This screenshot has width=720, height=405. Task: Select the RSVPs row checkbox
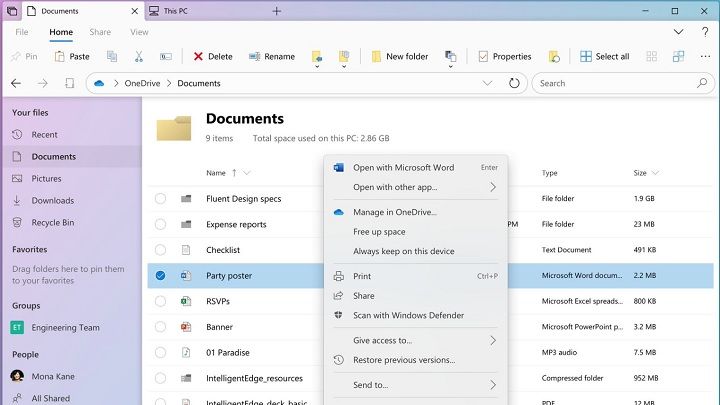pyautogui.click(x=160, y=301)
